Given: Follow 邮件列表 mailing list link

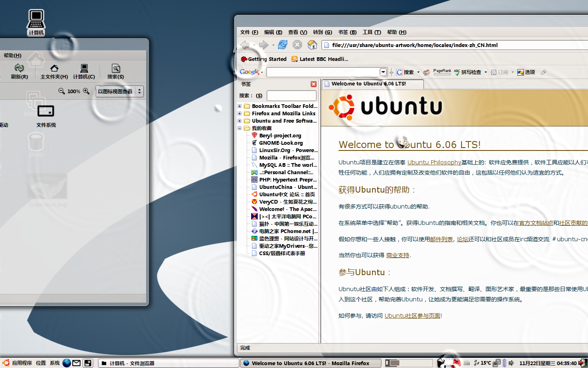Looking at the screenshot, I should click(x=441, y=239).
